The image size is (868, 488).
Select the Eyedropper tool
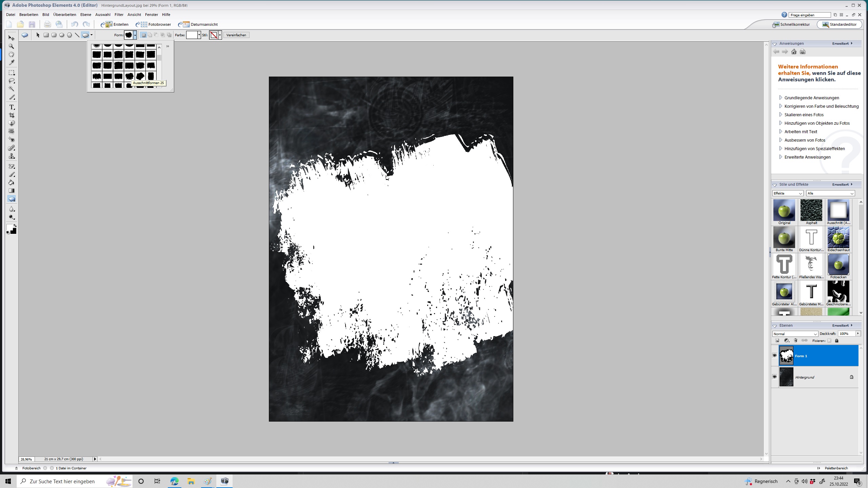[12, 62]
